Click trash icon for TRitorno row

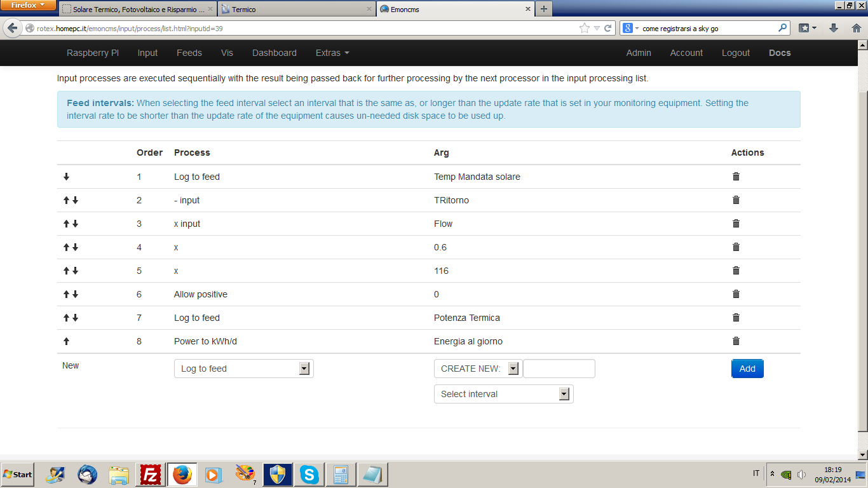pyautogui.click(x=736, y=200)
